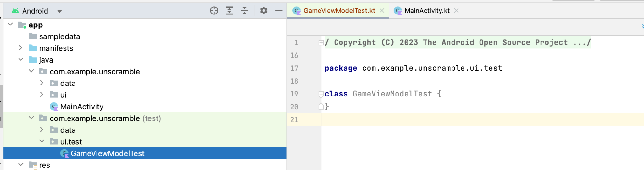Switch to the MainActivity.kt tab
Screen dimensions: 644x170
pyautogui.click(x=427, y=11)
